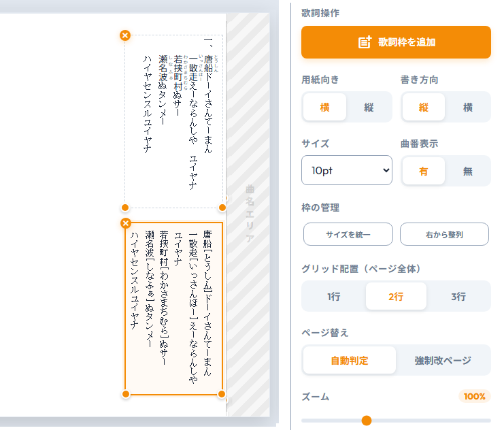The width and height of the screenshot is (504, 441).
Task: Choose 3行 grid layout
Action: coord(458,296)
